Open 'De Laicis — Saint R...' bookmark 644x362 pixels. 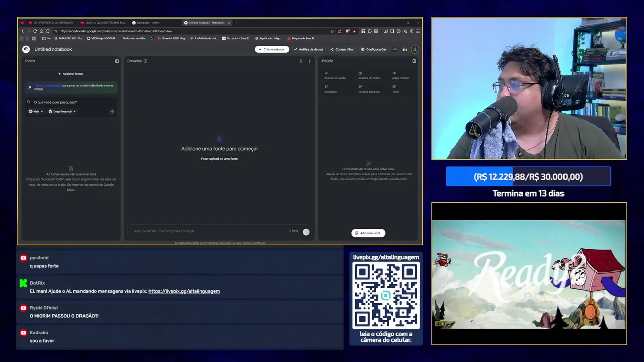236,38
